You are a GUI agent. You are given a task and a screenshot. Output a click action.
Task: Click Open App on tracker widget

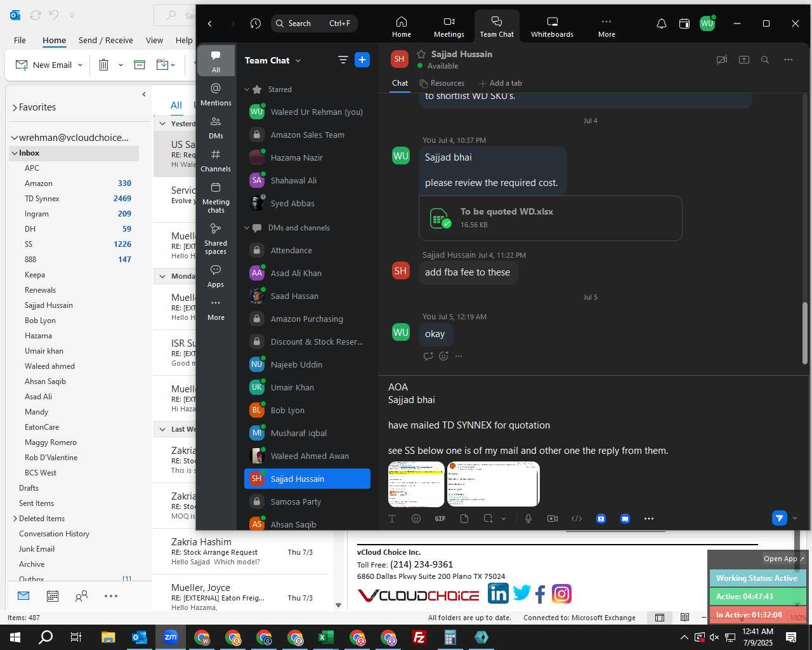tap(783, 559)
